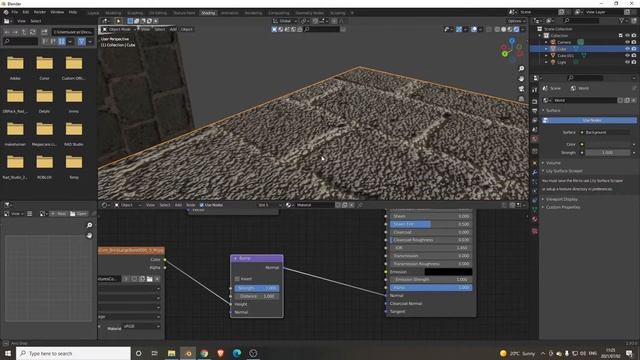Image resolution: width=640 pixels, height=360 pixels.
Task: Open the Texture properties tab
Action: pyautogui.click(x=535, y=231)
